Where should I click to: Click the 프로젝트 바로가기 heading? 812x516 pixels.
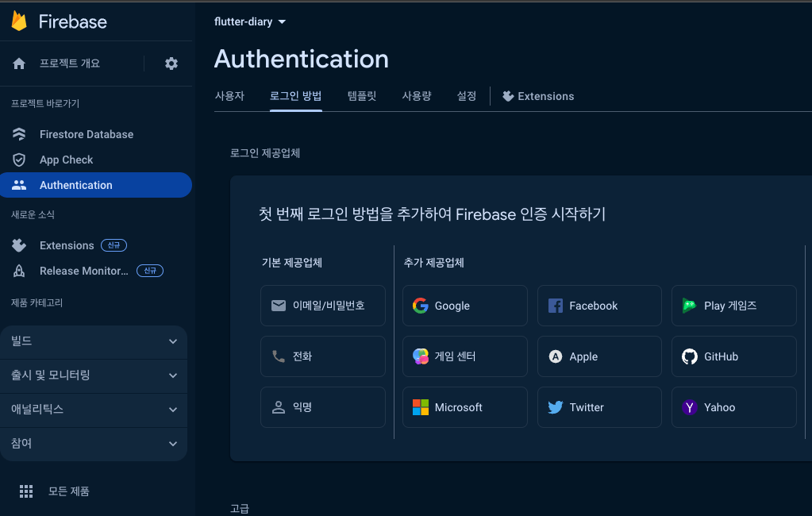(x=45, y=103)
